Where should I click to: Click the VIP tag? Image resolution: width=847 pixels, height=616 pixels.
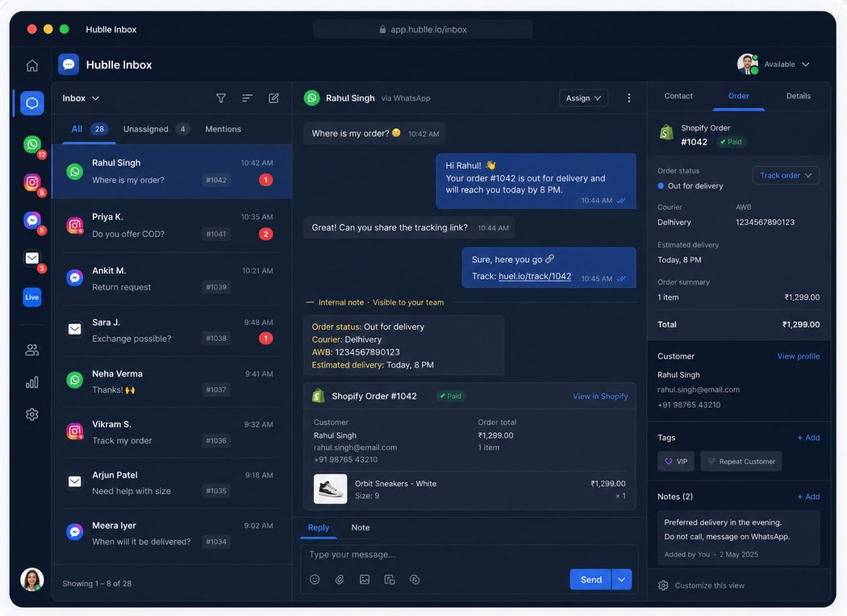coord(676,461)
